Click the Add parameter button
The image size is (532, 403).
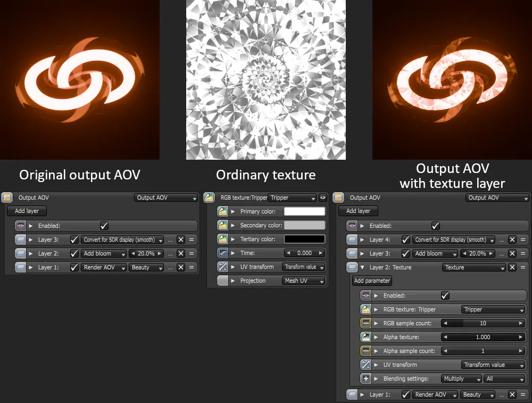pos(372,281)
